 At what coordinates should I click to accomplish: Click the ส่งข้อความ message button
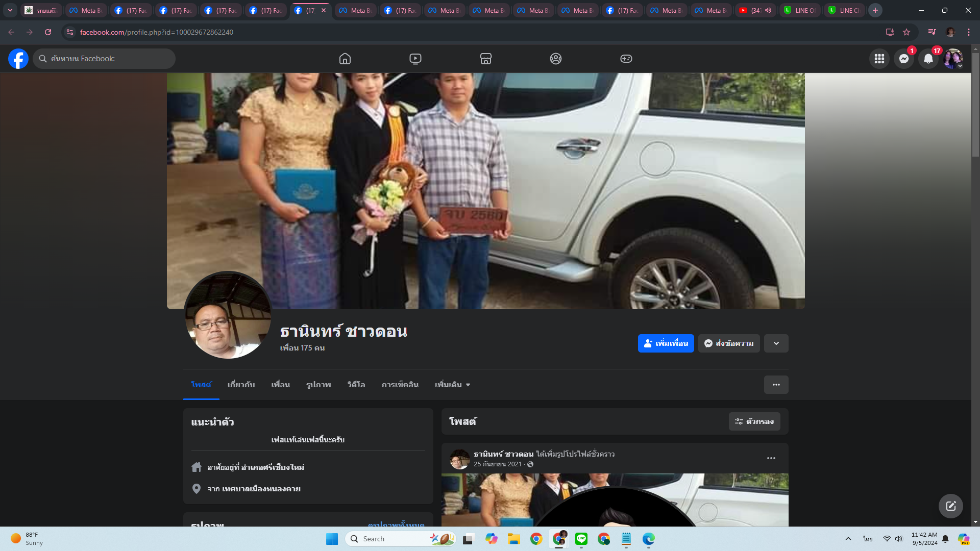click(x=729, y=343)
